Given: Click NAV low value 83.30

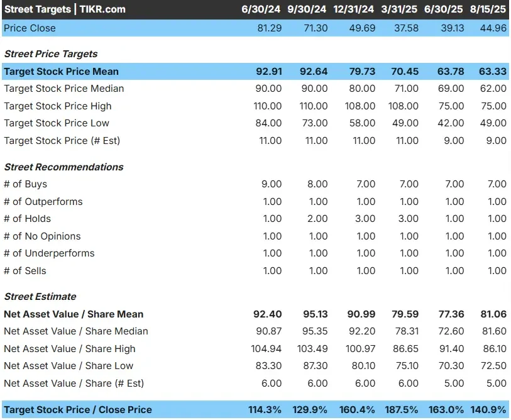Looking at the screenshot, I should [268, 365].
